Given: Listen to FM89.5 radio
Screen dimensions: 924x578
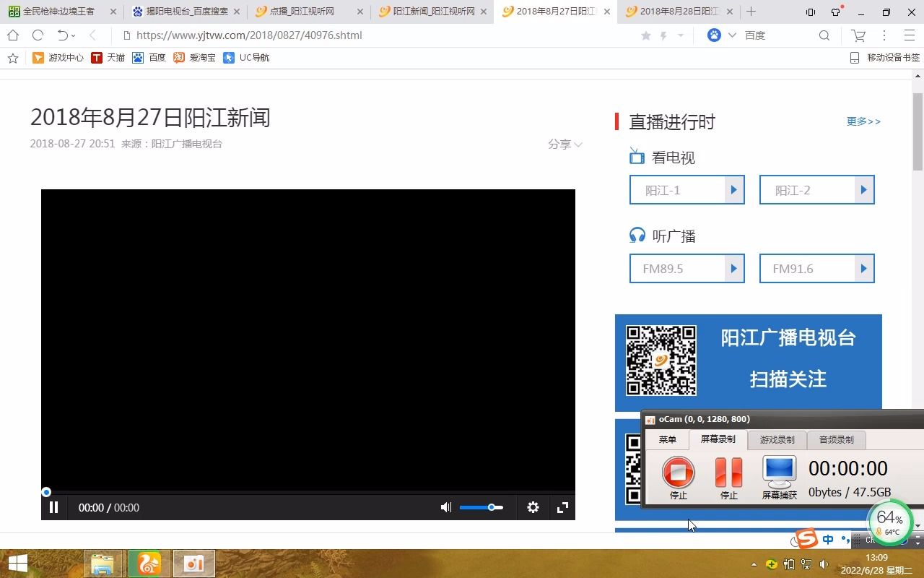Looking at the screenshot, I should [x=687, y=268].
